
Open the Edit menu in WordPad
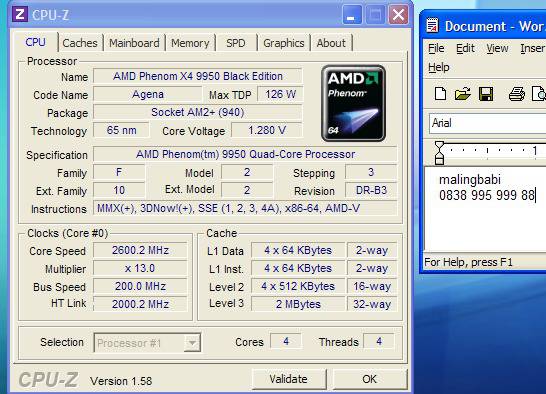(x=465, y=48)
